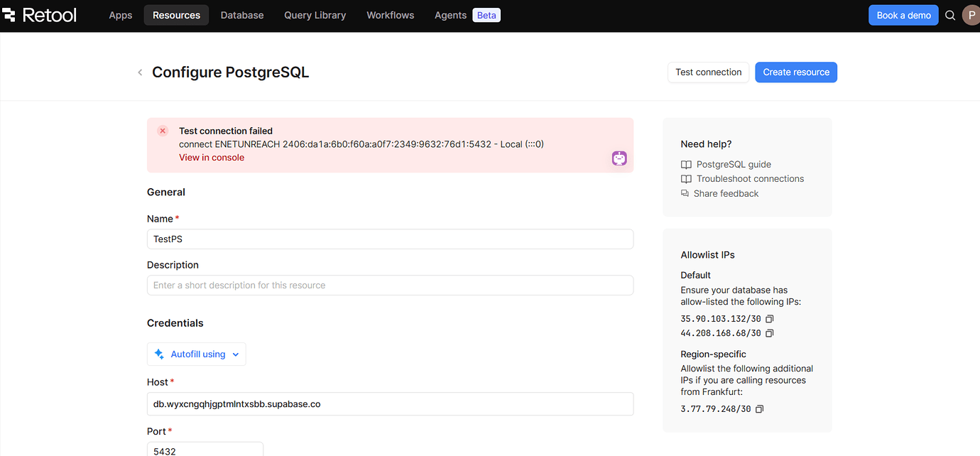Image resolution: width=980 pixels, height=456 pixels.
Task: Open the Autofill using dropdown
Action: [x=197, y=354]
